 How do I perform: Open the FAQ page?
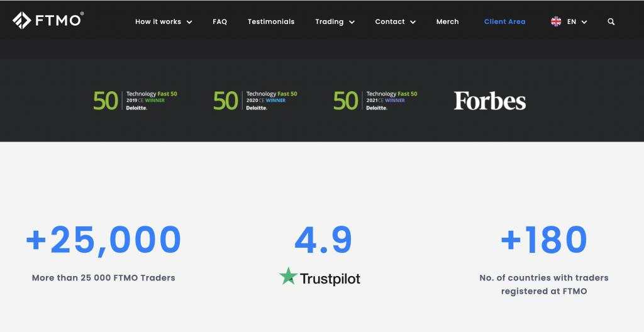pos(219,22)
